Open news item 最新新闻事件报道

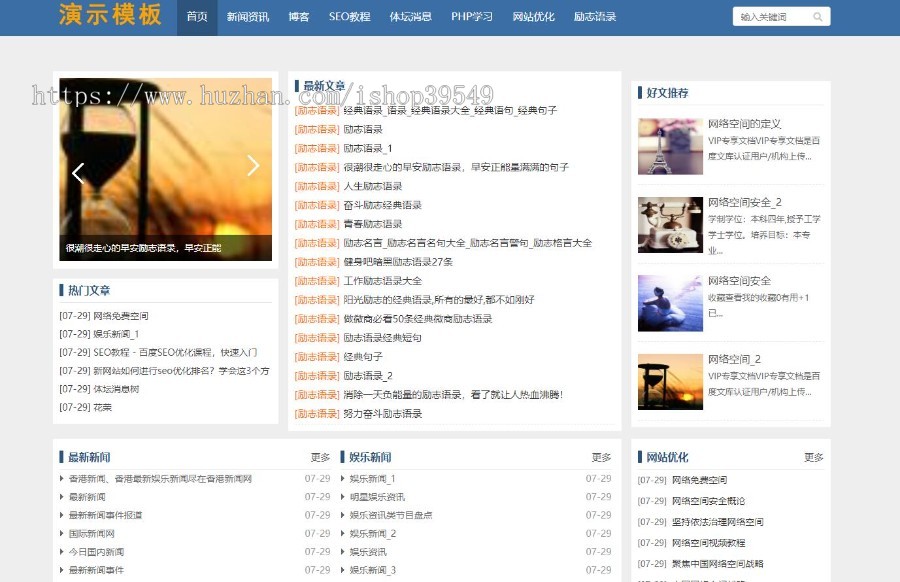105,515
